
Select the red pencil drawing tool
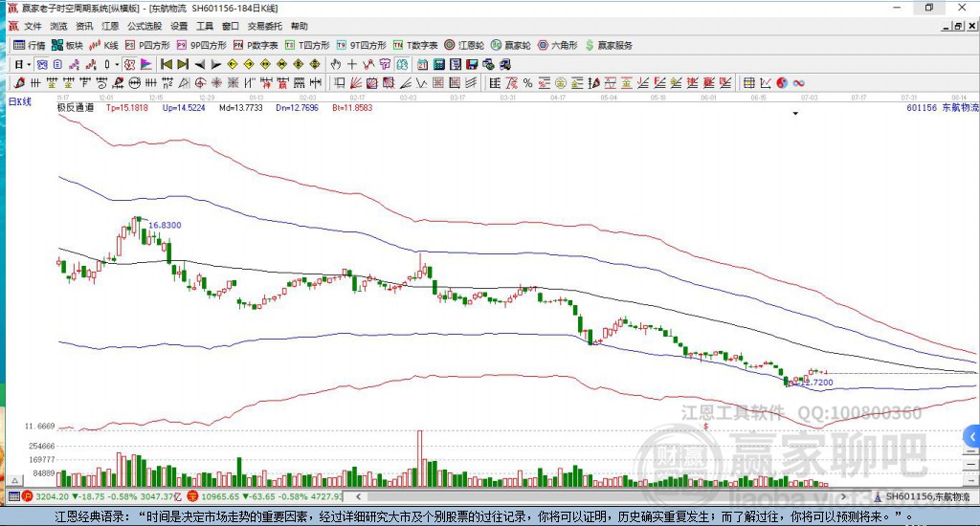click(19, 83)
